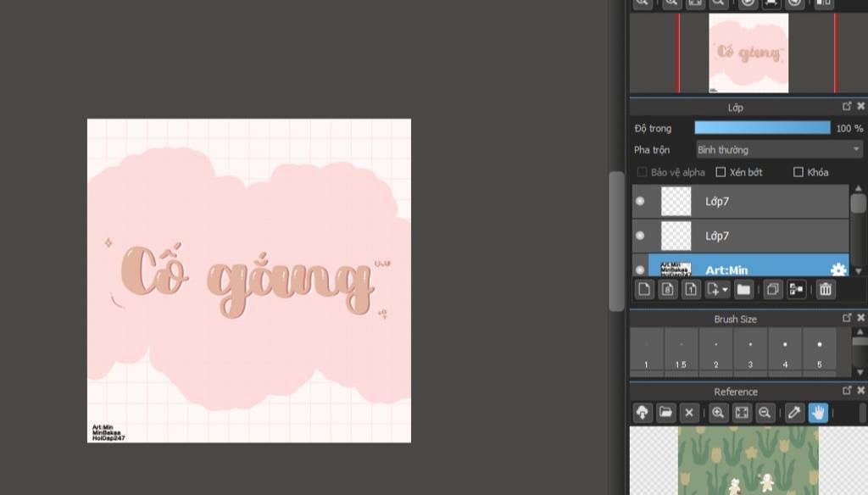Enable the Khóa lock checkbox

[798, 172]
